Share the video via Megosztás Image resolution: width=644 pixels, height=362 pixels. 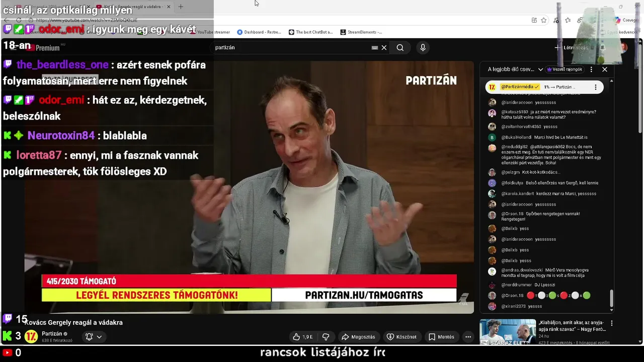coord(358,337)
